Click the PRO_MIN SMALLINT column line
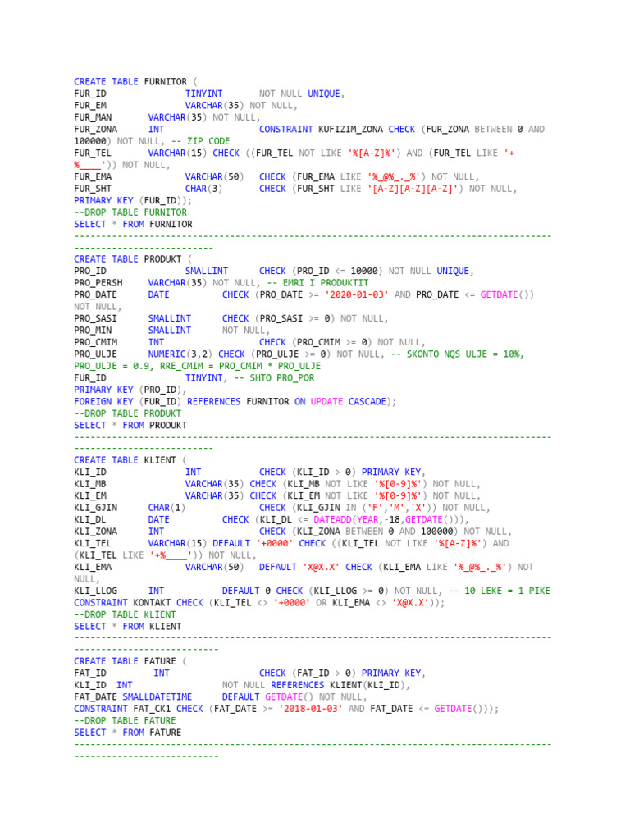The image size is (630, 840). [172, 330]
